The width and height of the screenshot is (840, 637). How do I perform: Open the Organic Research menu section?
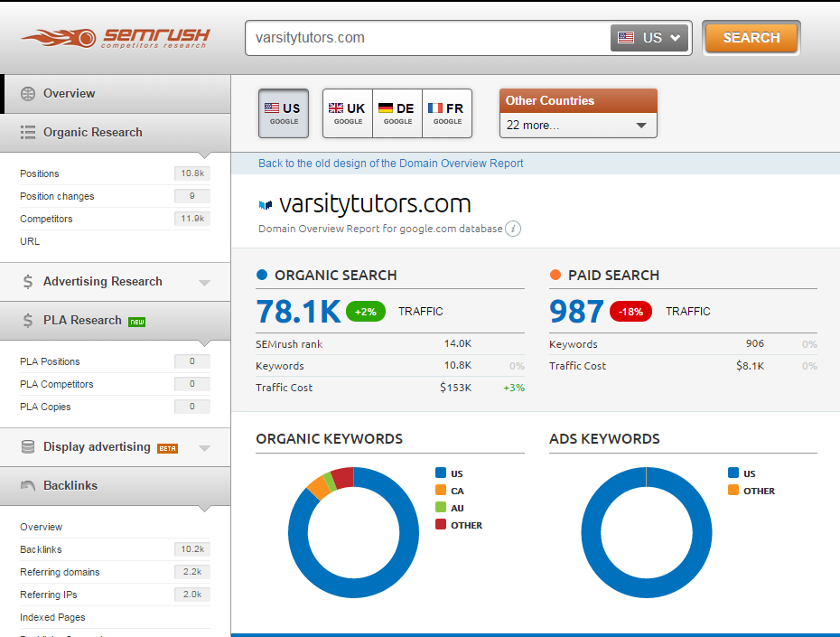click(116, 132)
